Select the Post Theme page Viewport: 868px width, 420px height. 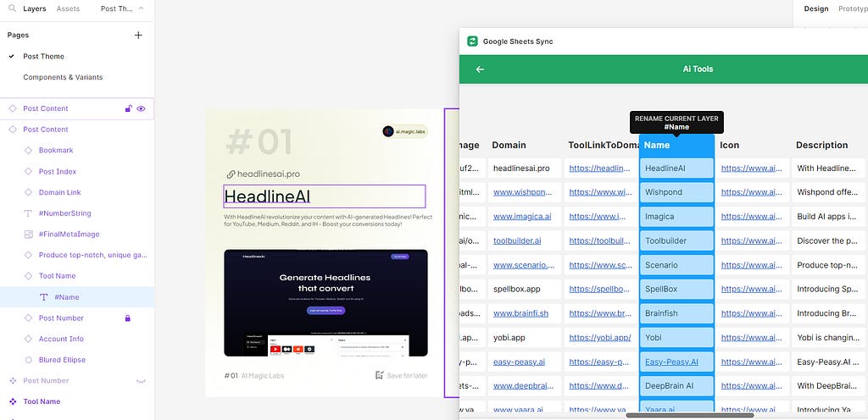coord(44,57)
